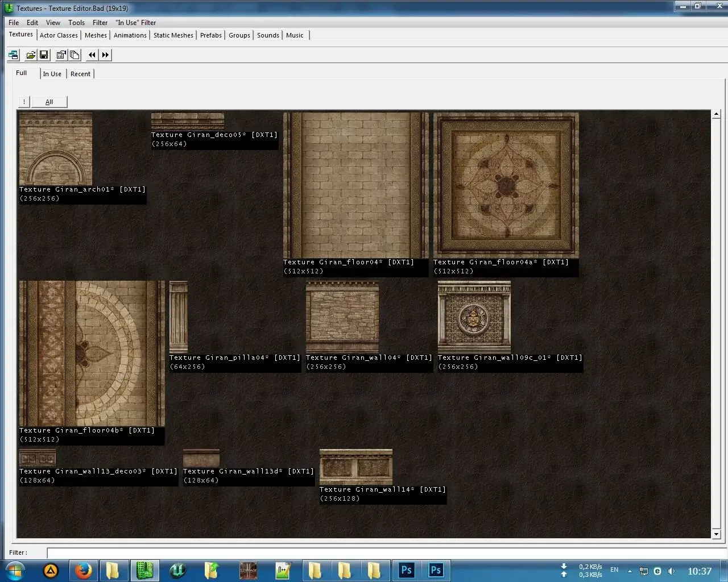
Task: Switch to the Sounds tab
Action: [268, 35]
